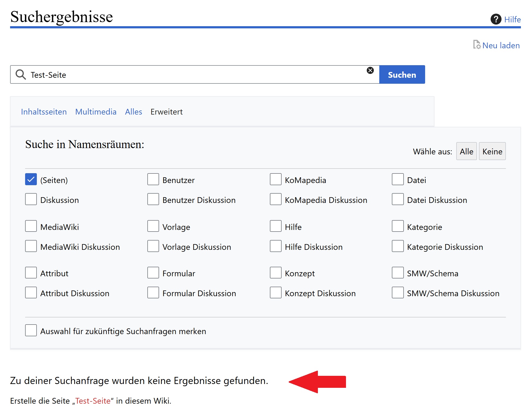Enable the Benutzer namespace checkbox

[153, 179]
